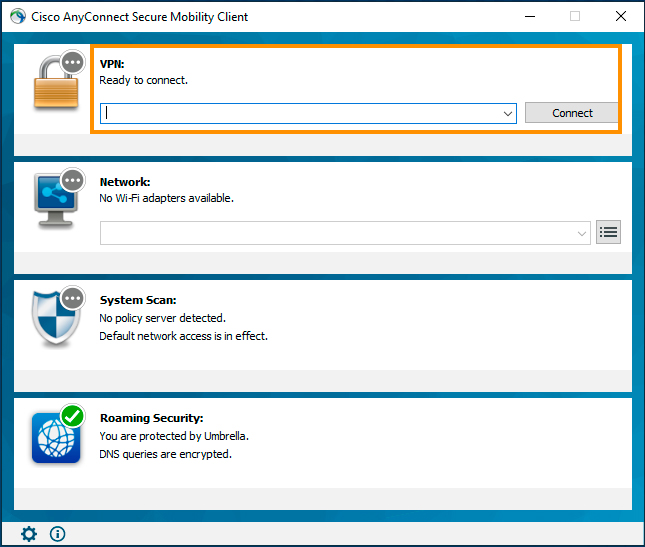This screenshot has height=547, width=645.
Task: Click the VPN status ellipsis badge
Action: 73,63
